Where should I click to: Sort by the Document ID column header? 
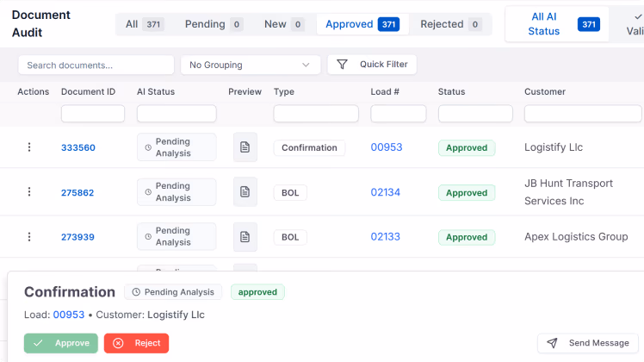tap(89, 91)
